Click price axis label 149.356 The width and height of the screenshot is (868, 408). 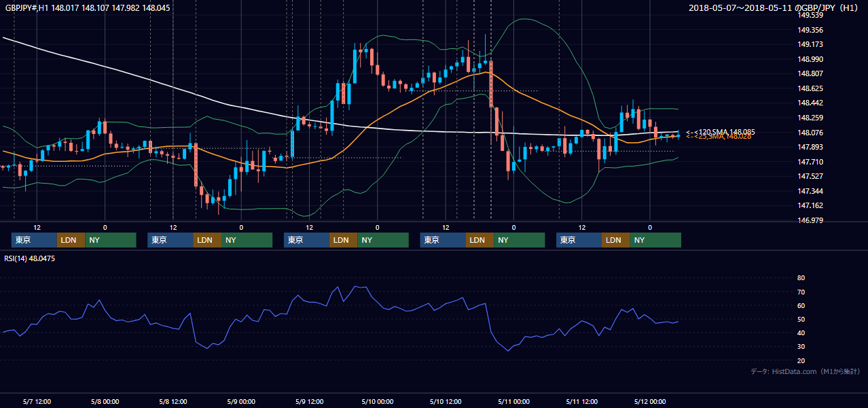coord(810,30)
